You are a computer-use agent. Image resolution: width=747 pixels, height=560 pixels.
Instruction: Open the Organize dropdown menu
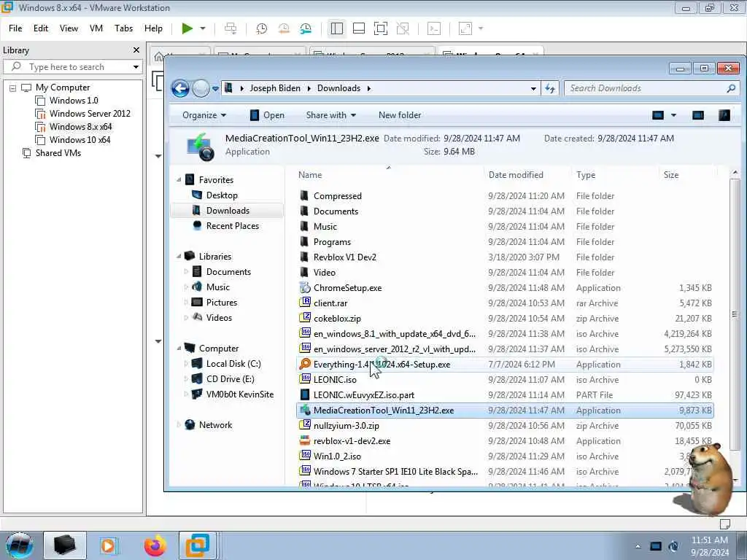(x=204, y=115)
